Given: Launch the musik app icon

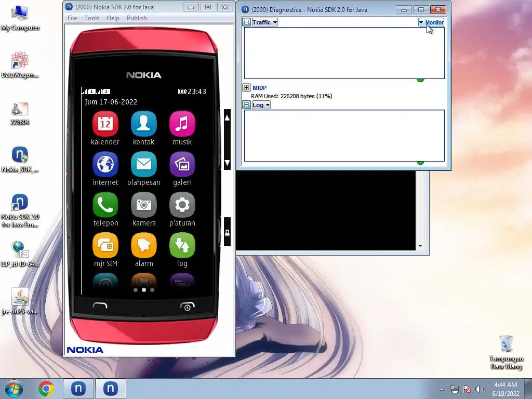Looking at the screenshot, I should [182, 124].
